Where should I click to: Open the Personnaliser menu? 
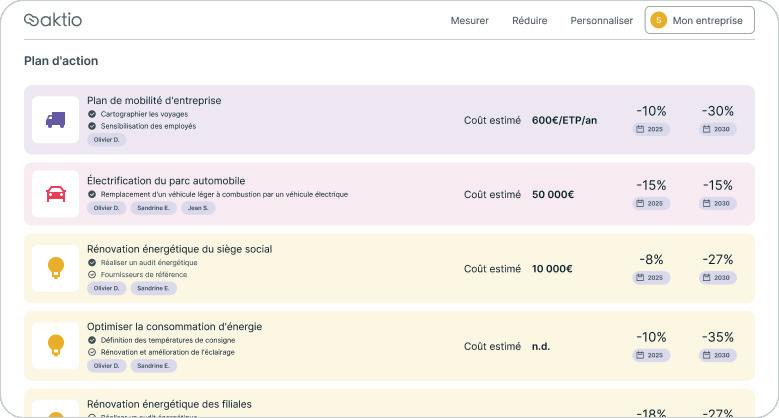pos(601,20)
